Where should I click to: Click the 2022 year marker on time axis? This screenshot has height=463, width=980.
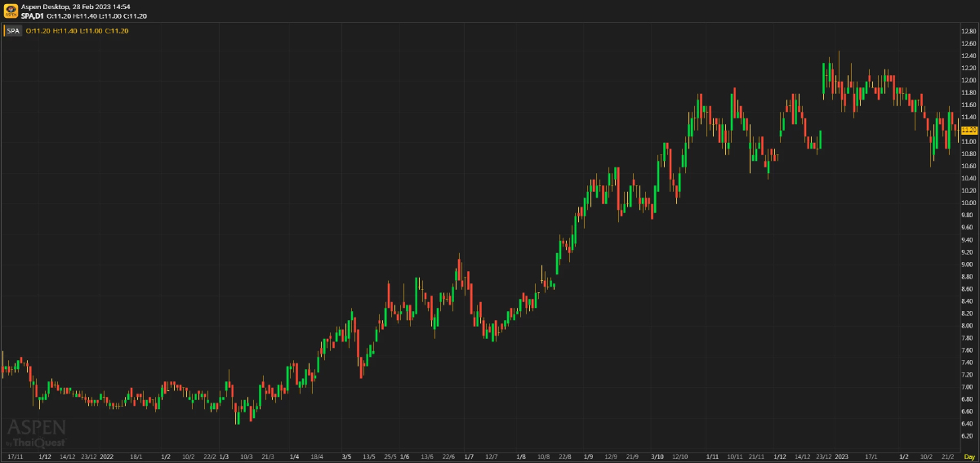106,456
